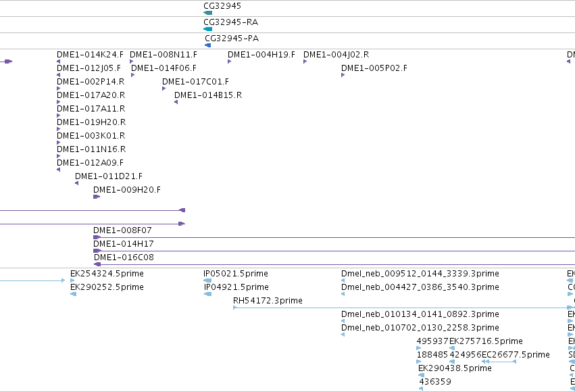Screen dimensions: 575x392
Task: Click the EK254324.5prime EST label
Action: [x=107, y=274]
